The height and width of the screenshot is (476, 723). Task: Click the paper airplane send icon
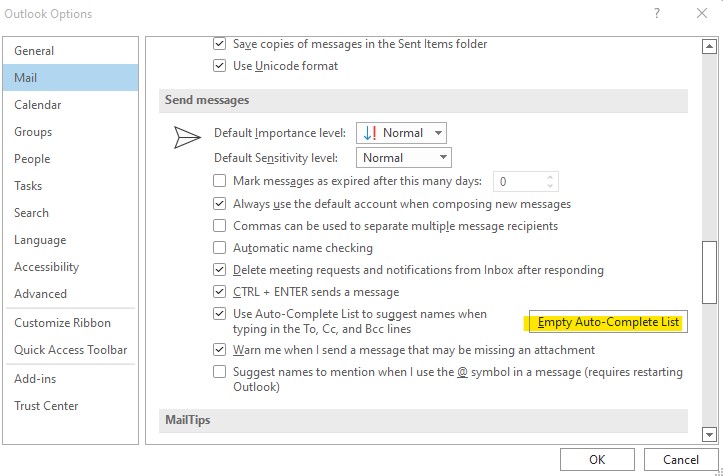coord(187,137)
